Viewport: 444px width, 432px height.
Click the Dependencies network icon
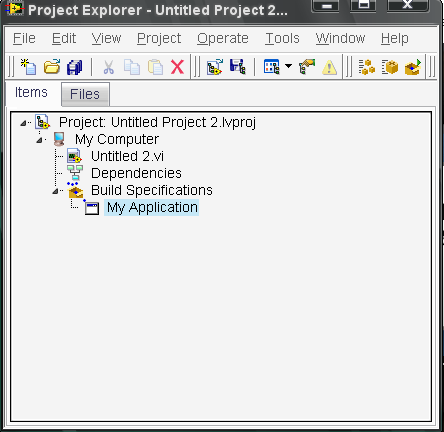pyautogui.click(x=75, y=173)
